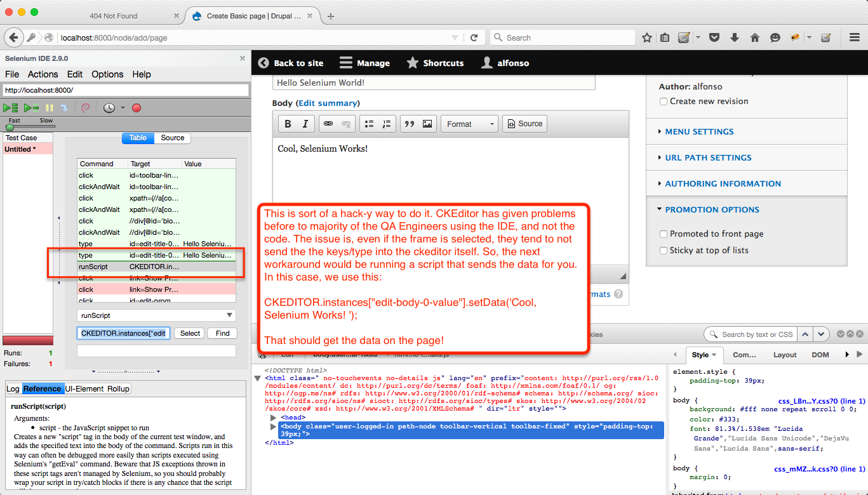The image size is (868, 495).
Task: Open scheduler dropdown arrow beside clock
Action: 123,109
